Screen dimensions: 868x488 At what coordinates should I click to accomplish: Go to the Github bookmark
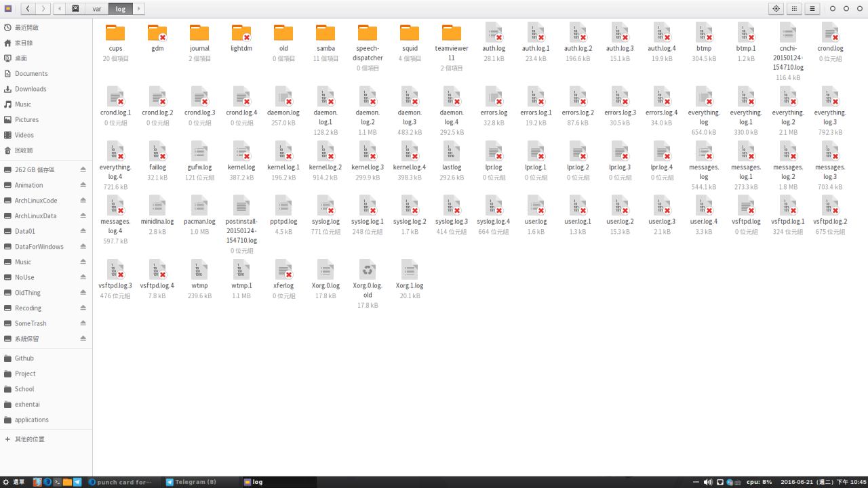(x=24, y=358)
